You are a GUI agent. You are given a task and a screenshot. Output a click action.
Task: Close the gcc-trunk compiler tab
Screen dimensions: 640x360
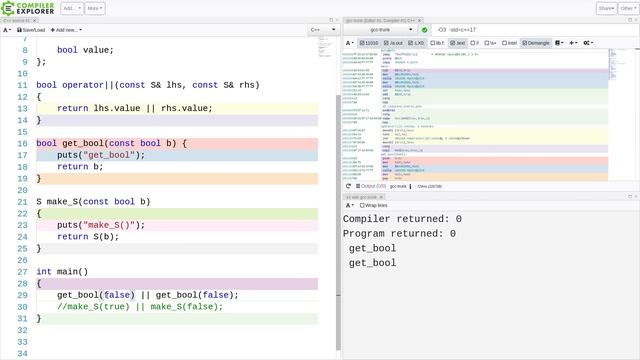420,20
